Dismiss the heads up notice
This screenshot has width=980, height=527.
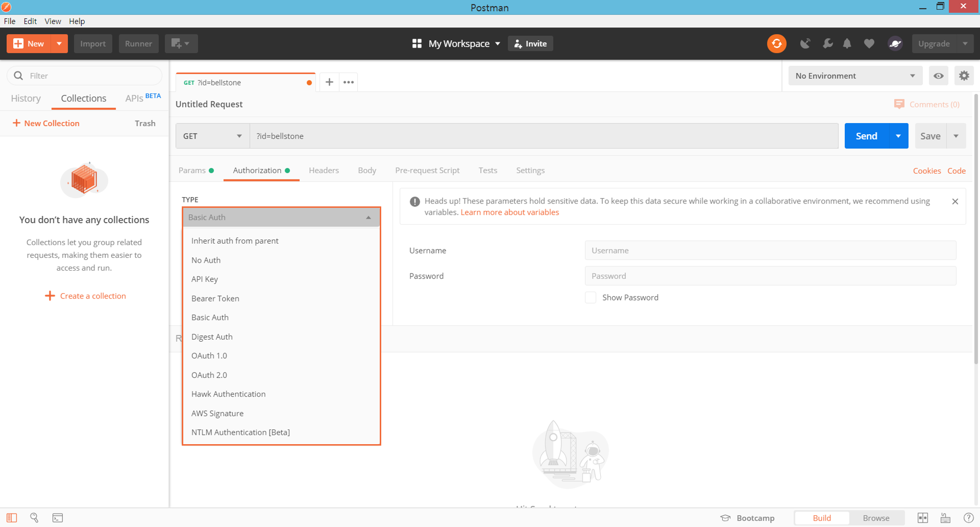click(x=955, y=201)
